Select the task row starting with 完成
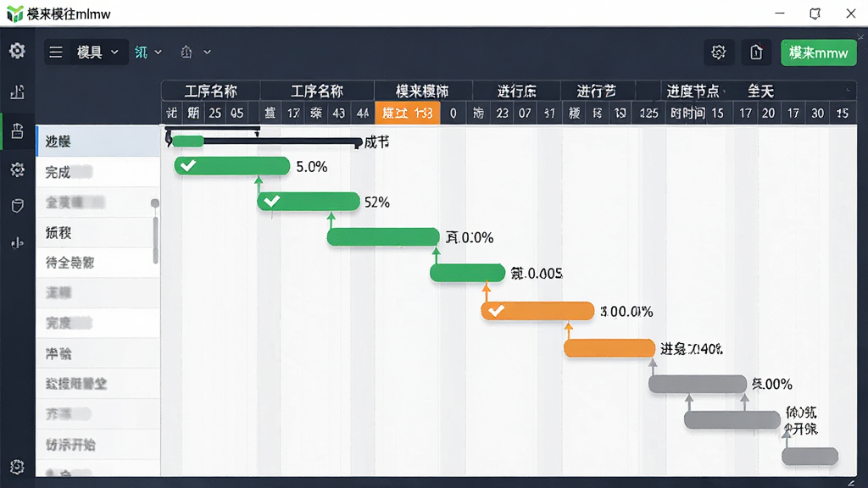The image size is (868, 488). click(x=98, y=172)
